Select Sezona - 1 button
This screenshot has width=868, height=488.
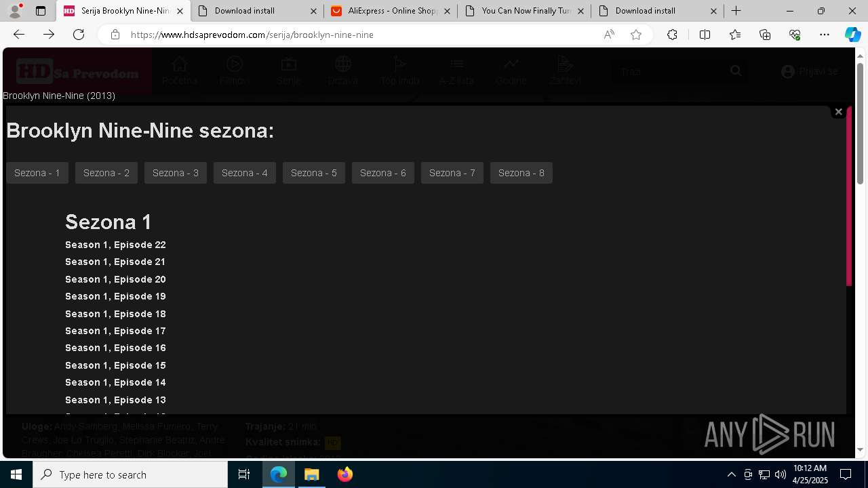click(x=37, y=173)
